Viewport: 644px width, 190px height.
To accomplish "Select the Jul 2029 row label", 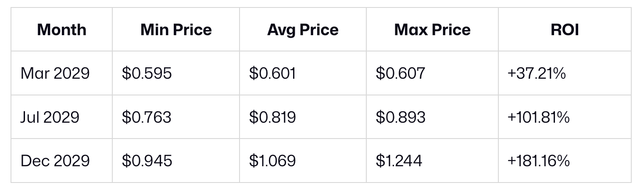I will 50,117.
